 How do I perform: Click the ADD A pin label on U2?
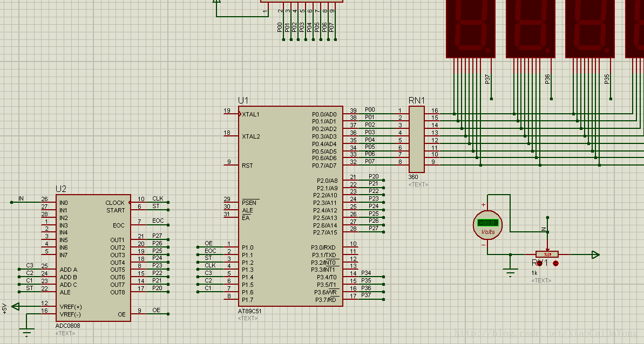(68, 270)
